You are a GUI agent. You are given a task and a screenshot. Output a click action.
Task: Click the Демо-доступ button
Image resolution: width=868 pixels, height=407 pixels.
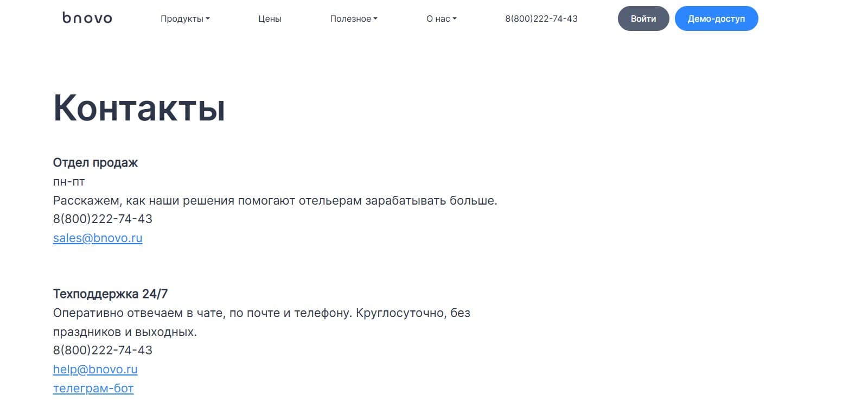pyautogui.click(x=716, y=18)
